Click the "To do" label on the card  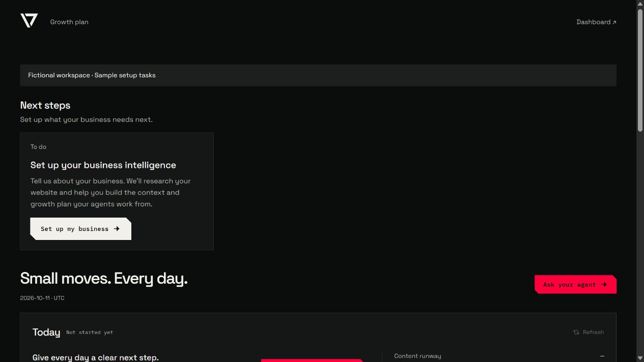(38, 147)
